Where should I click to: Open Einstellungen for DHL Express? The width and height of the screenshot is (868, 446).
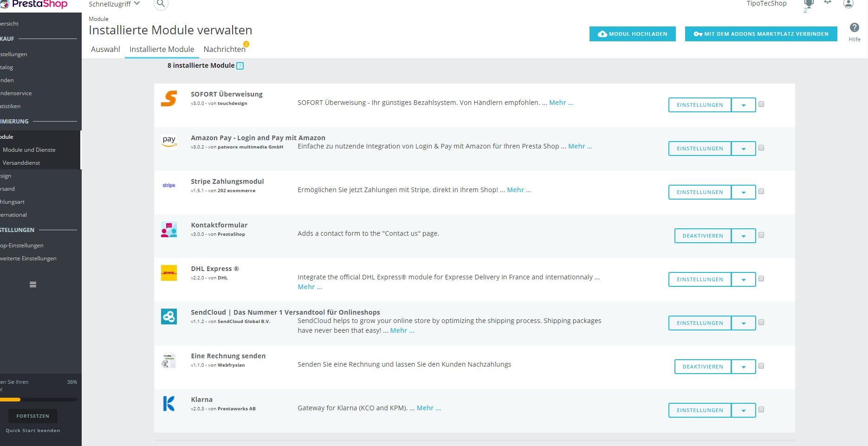click(x=700, y=279)
